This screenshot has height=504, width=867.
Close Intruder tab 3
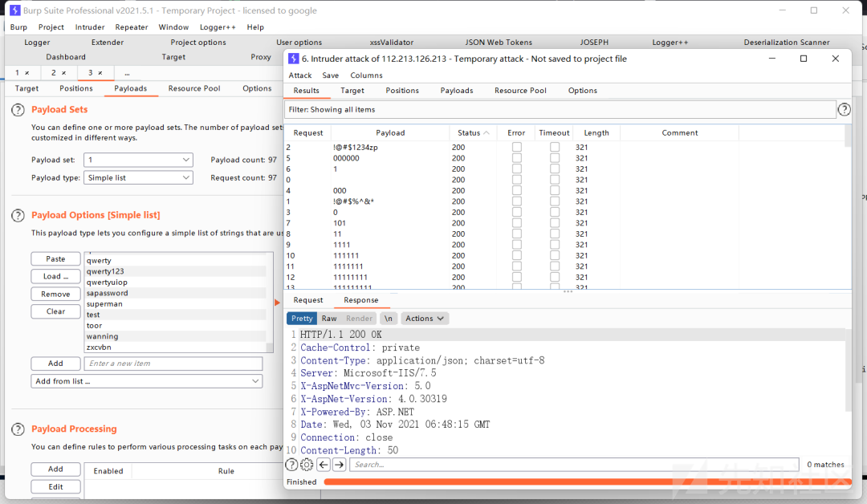[x=100, y=73]
